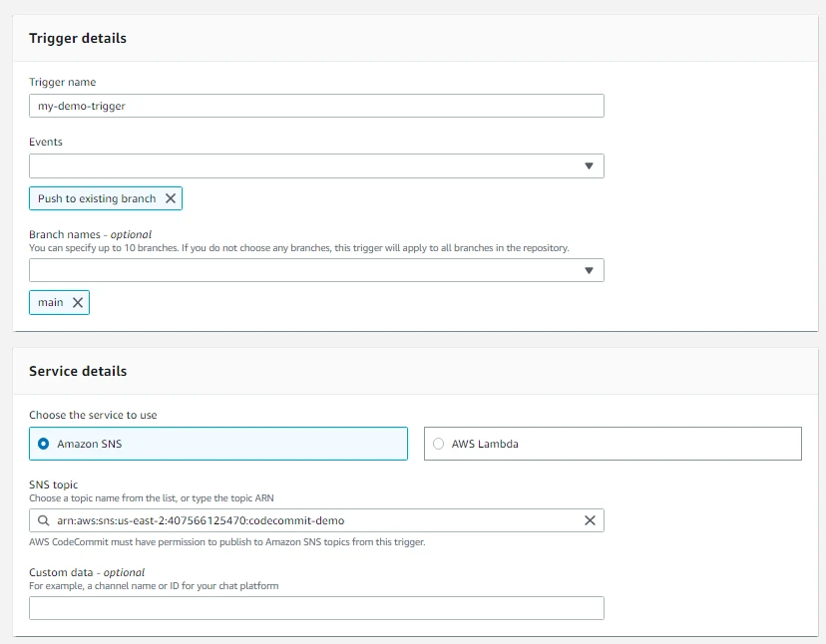Click the SNS topic ARN text
Viewport: 826px width, 644px height.
(201, 520)
